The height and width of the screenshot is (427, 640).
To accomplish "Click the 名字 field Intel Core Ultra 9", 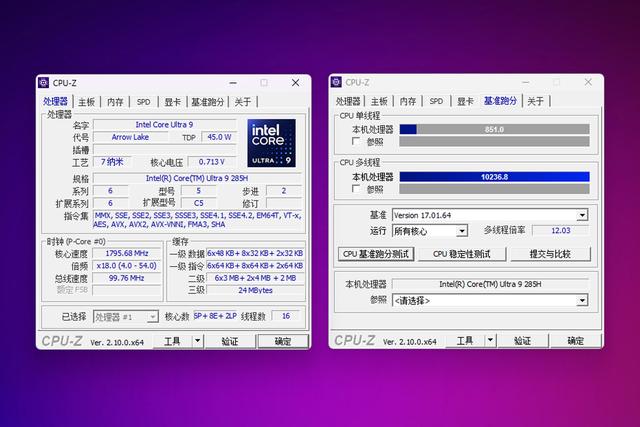I will [x=165, y=125].
